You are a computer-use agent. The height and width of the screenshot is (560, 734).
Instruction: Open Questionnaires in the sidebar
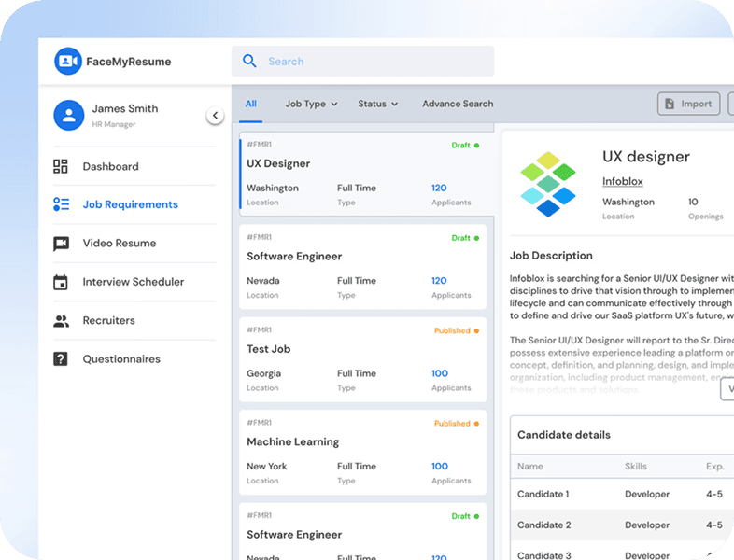coord(134,359)
